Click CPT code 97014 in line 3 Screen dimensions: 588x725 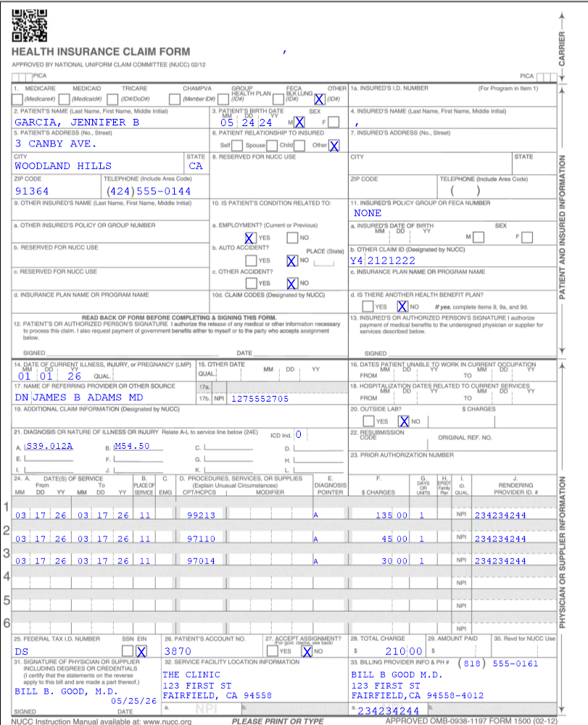click(x=201, y=561)
